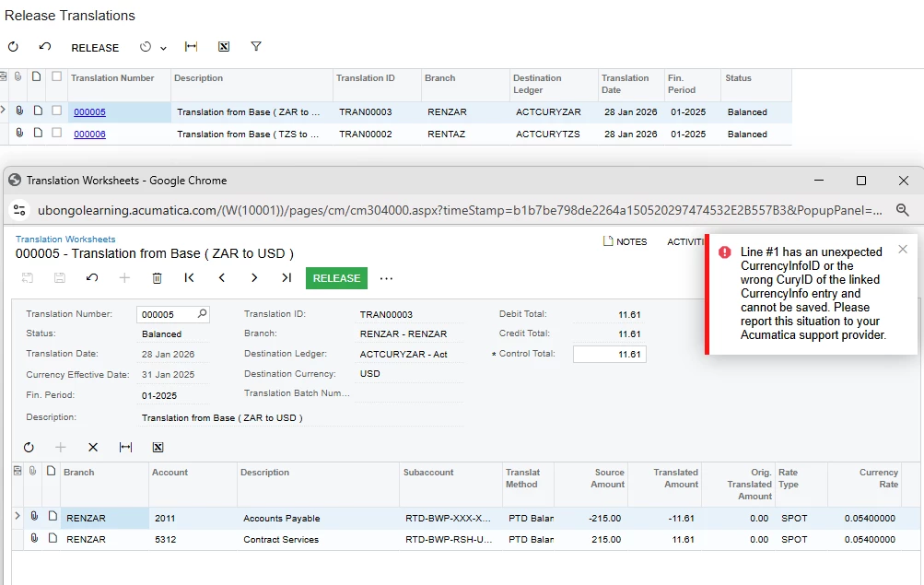Undo changes in the worksheet toolbar
The width and height of the screenshot is (924, 585).
(x=92, y=277)
